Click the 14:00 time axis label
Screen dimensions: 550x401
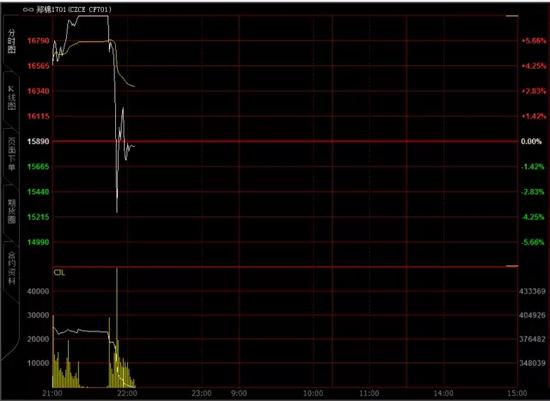coord(444,393)
